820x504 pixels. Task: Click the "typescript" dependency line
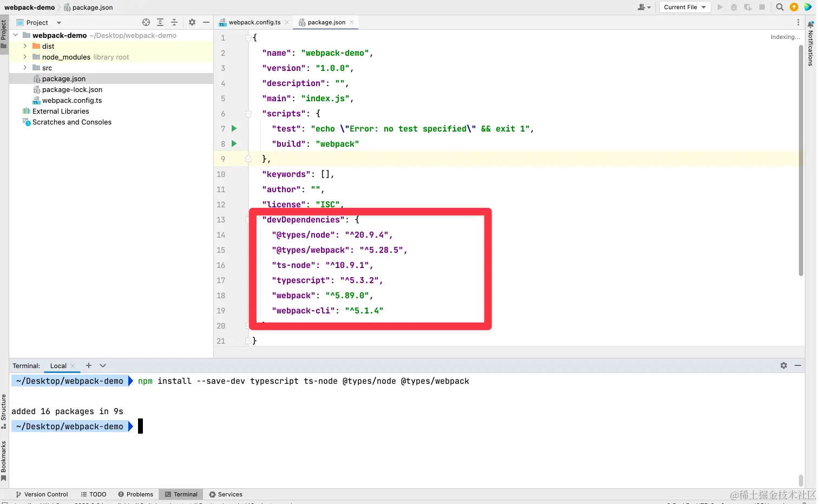327,280
